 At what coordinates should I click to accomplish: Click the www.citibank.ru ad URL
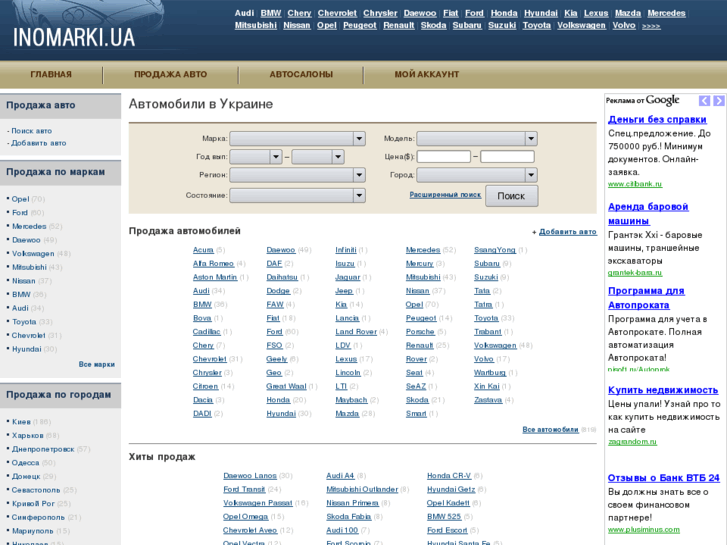[x=635, y=184]
